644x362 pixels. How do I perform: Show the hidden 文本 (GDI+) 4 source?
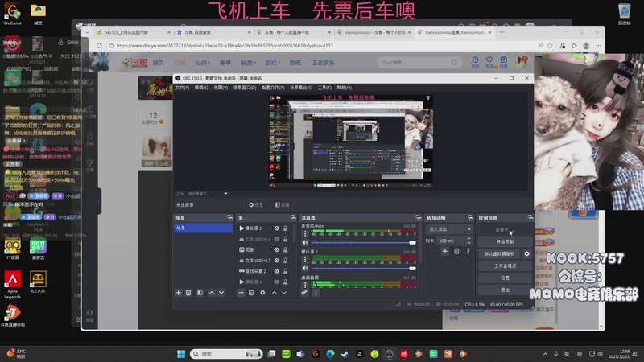click(276, 239)
